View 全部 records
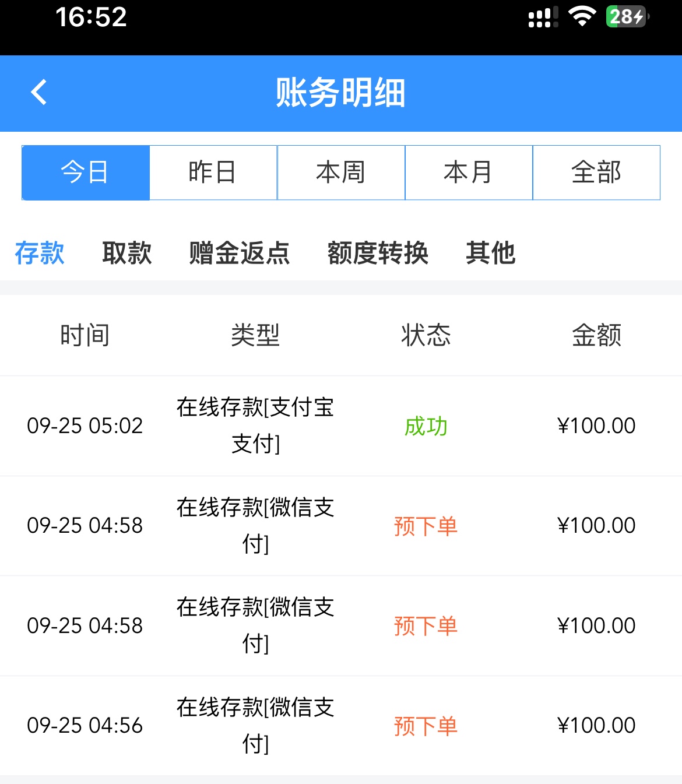Screen dimensions: 682x784 click(x=596, y=173)
